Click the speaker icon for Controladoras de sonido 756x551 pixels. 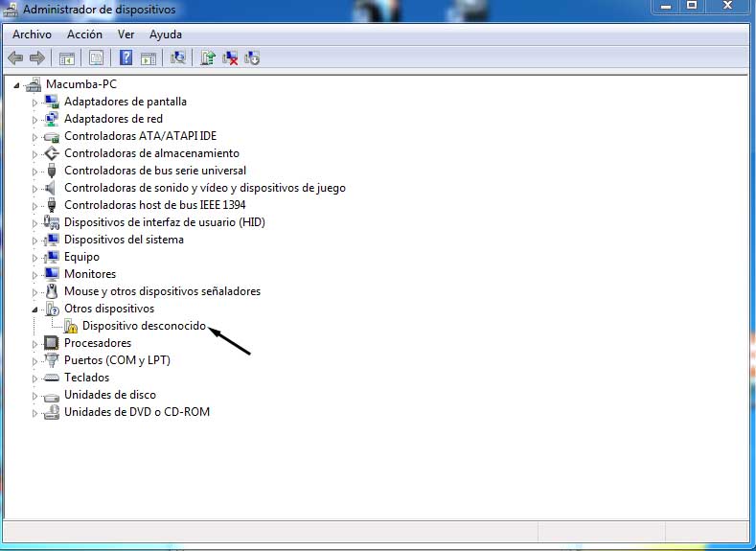click(x=51, y=188)
